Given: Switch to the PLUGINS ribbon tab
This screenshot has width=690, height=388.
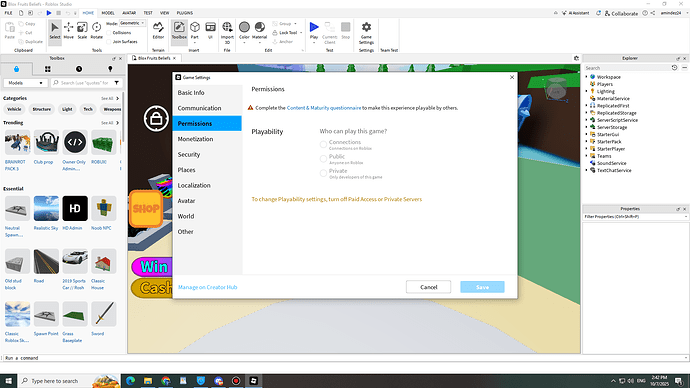Looking at the screenshot, I should [184, 13].
